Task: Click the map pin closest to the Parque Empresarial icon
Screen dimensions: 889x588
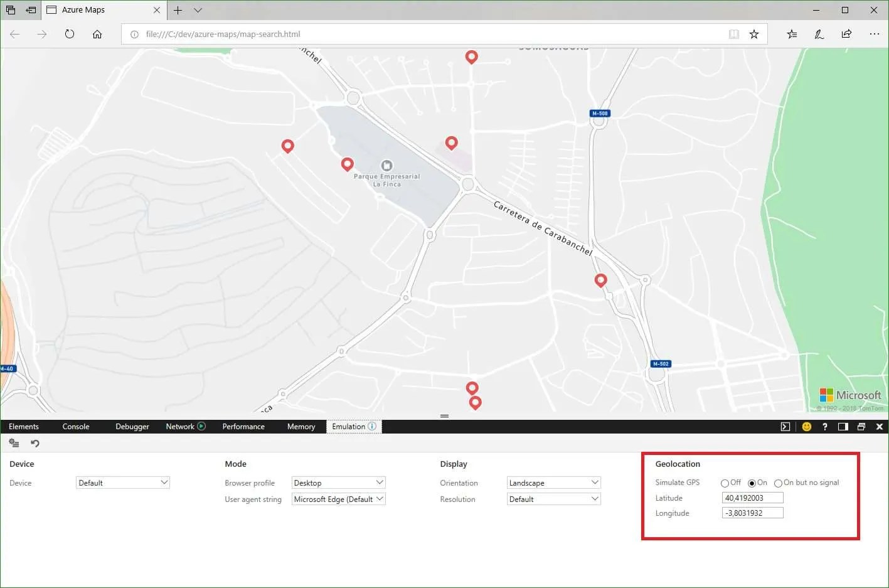Action: point(348,164)
